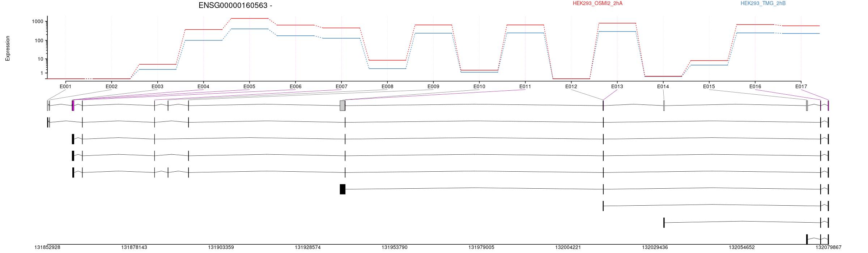Click exon label E013
Viewport: 868px width, 253px height.
[617, 86]
